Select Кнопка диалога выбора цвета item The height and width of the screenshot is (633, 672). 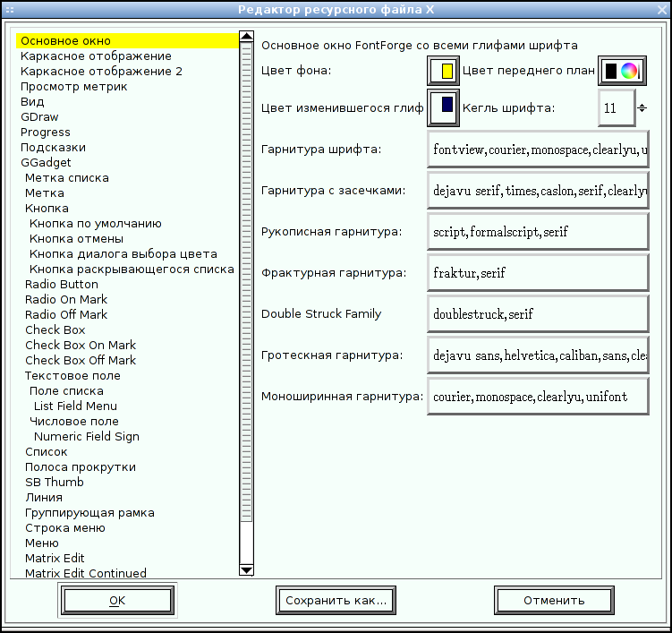123,254
